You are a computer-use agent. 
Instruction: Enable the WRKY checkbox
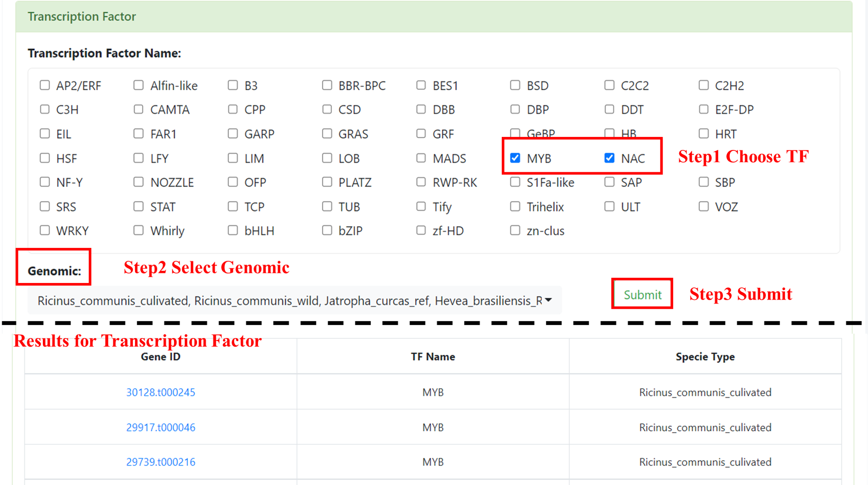click(45, 230)
